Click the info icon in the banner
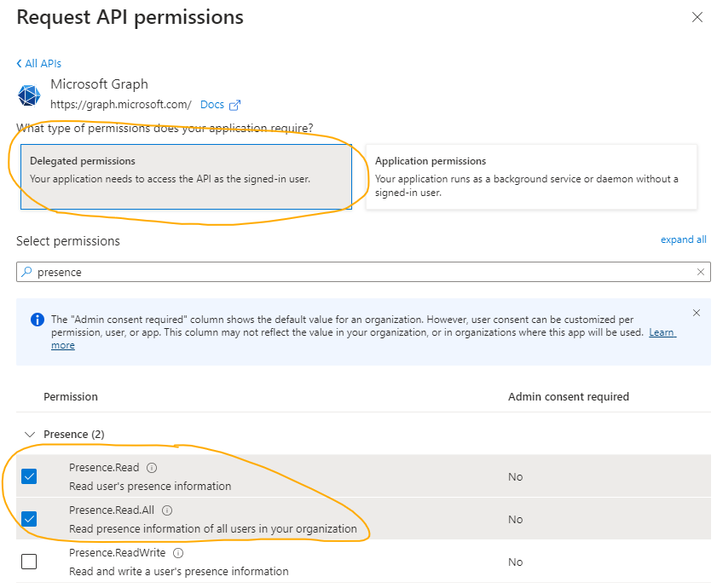The height and width of the screenshot is (588, 717). tap(38, 320)
